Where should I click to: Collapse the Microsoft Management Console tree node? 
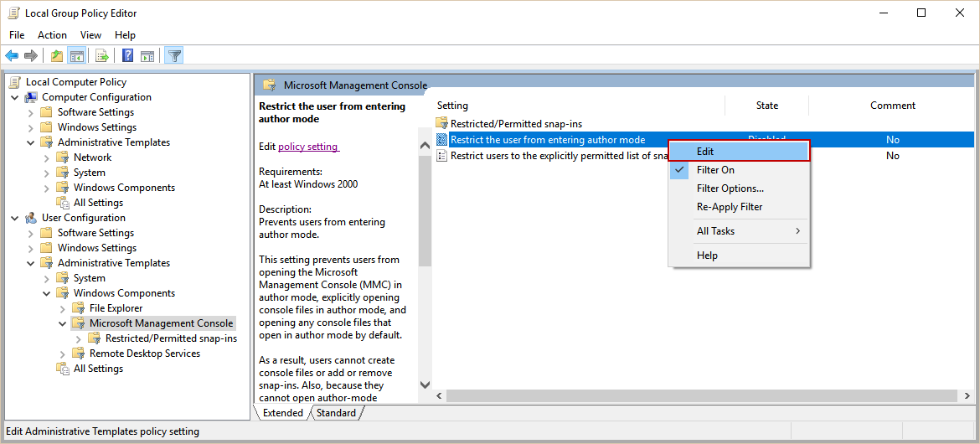coord(62,323)
